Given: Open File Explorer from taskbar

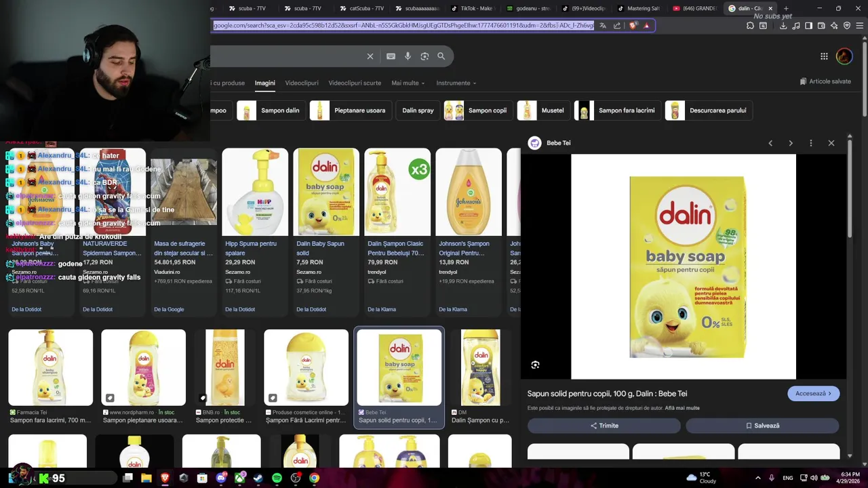Looking at the screenshot, I should (146, 478).
